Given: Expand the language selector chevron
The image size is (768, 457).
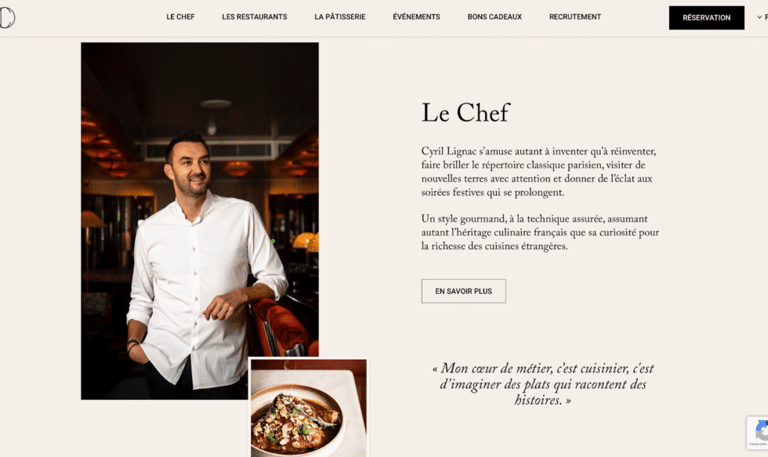Looking at the screenshot, I should pos(759,17).
